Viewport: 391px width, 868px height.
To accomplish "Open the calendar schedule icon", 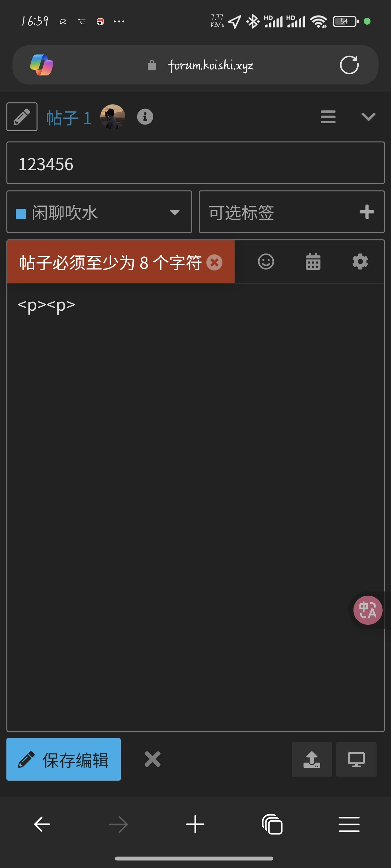I will pos(313,261).
